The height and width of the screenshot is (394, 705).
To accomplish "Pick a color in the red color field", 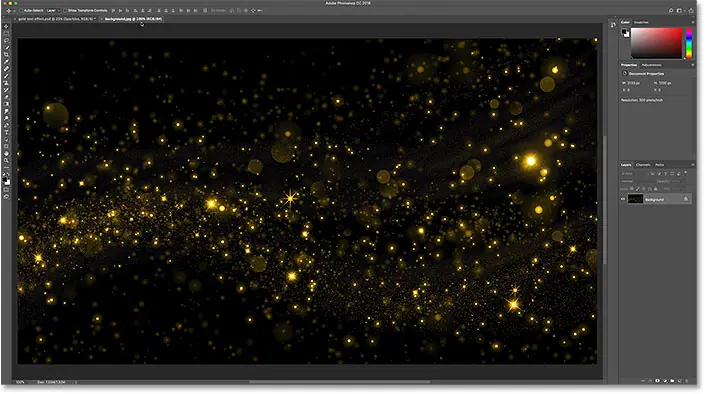I will click(656, 43).
